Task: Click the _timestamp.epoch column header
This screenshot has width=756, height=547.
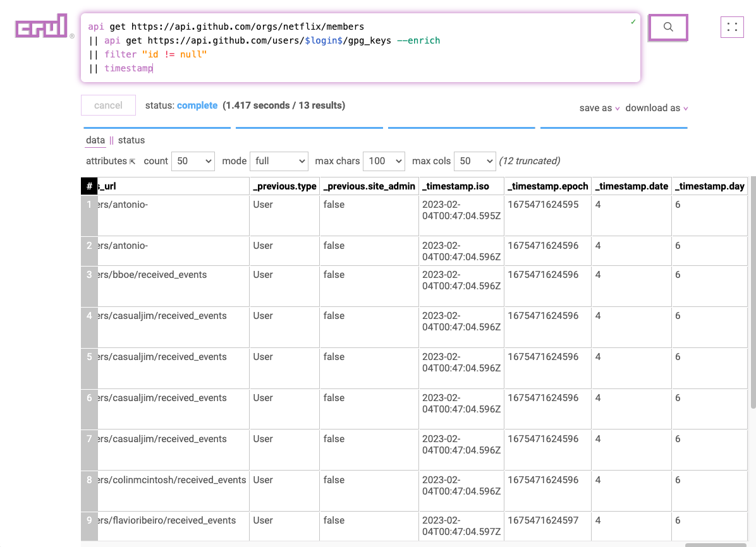Action: [x=547, y=186]
